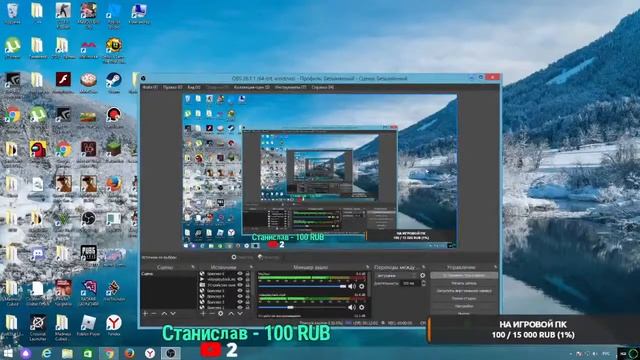
Task: Switch to OBS Studio on taskbar
Action: coord(171,353)
